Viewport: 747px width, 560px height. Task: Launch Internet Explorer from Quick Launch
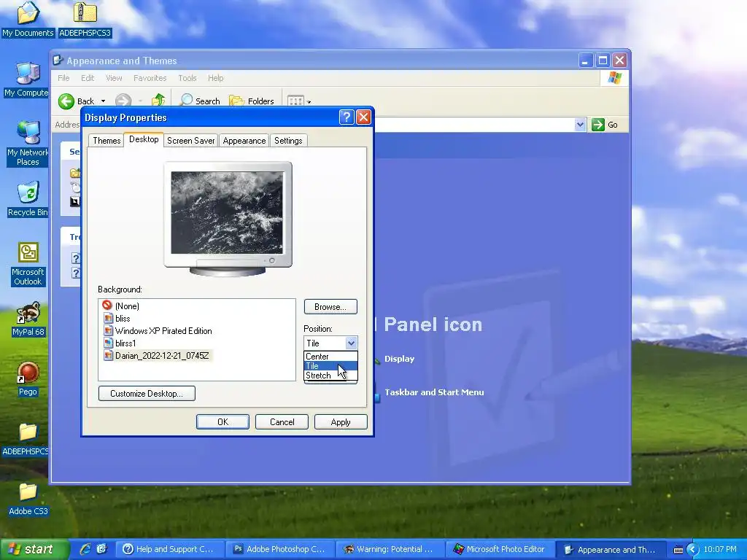click(86, 549)
